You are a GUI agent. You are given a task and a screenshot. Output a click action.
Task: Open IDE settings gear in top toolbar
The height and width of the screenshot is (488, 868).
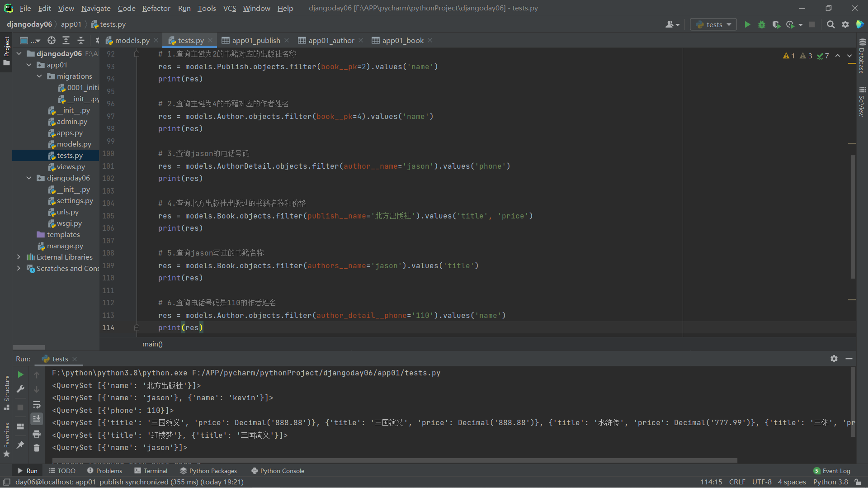(845, 24)
